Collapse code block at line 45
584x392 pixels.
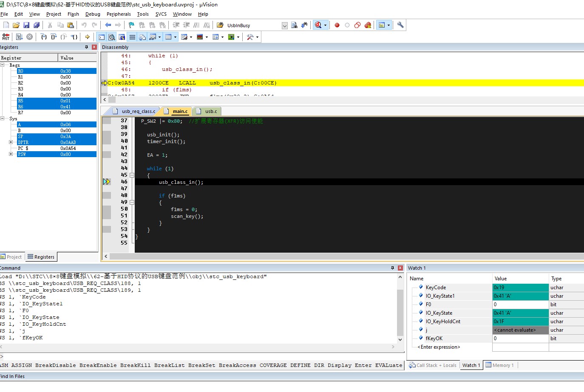132,175
